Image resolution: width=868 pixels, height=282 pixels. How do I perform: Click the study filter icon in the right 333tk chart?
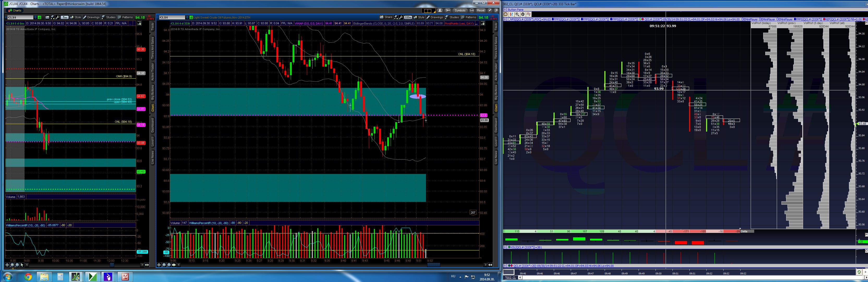396,17
